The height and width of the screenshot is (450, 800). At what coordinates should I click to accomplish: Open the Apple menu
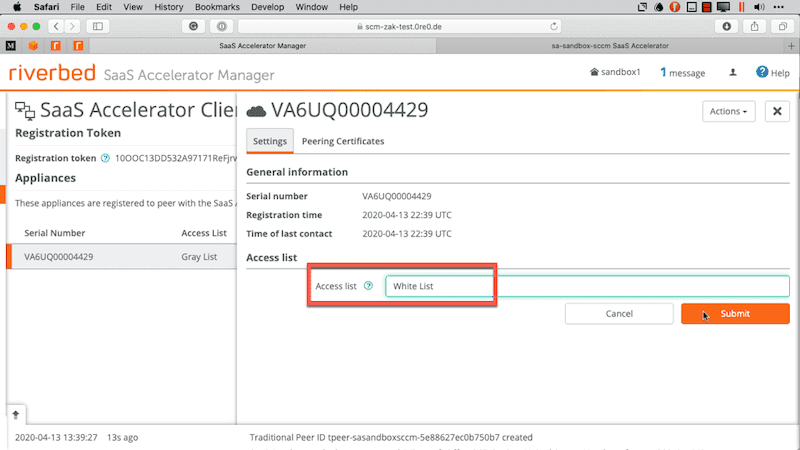[17, 7]
